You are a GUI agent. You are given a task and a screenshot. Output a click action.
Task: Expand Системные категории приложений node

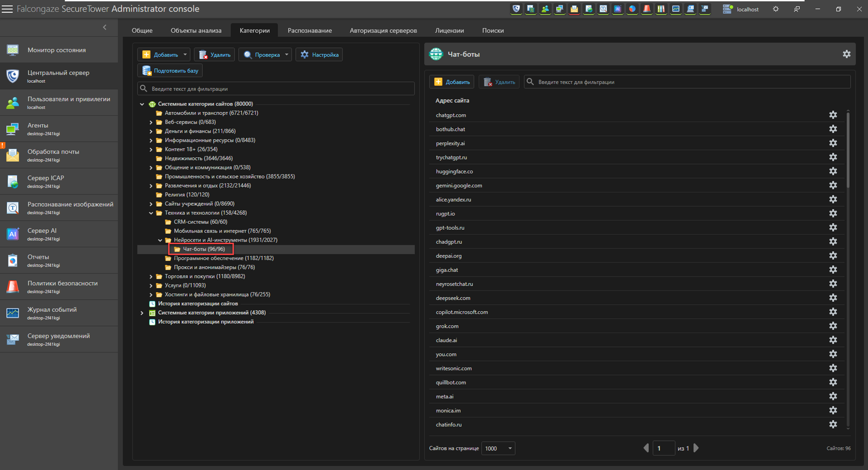click(x=142, y=313)
